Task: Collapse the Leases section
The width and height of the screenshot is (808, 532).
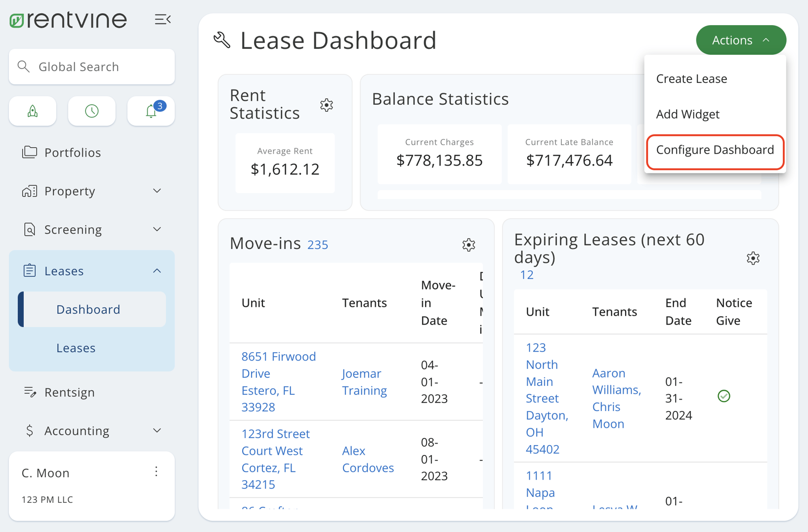Action: pyautogui.click(x=157, y=271)
